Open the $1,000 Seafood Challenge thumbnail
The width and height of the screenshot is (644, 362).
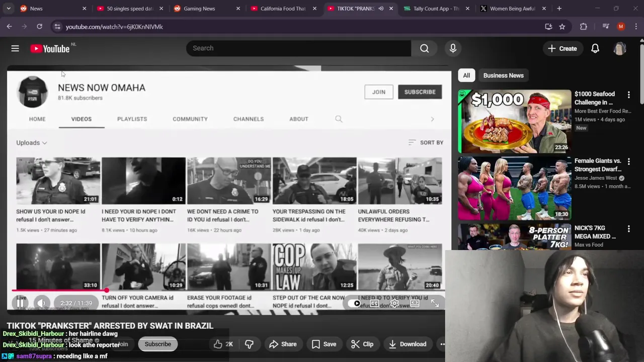pos(514,121)
